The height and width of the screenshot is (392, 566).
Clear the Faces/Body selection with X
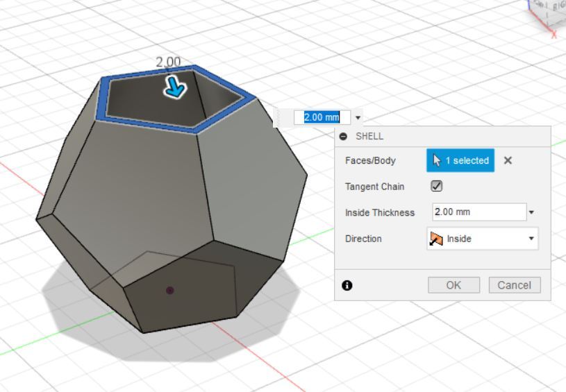(x=508, y=160)
